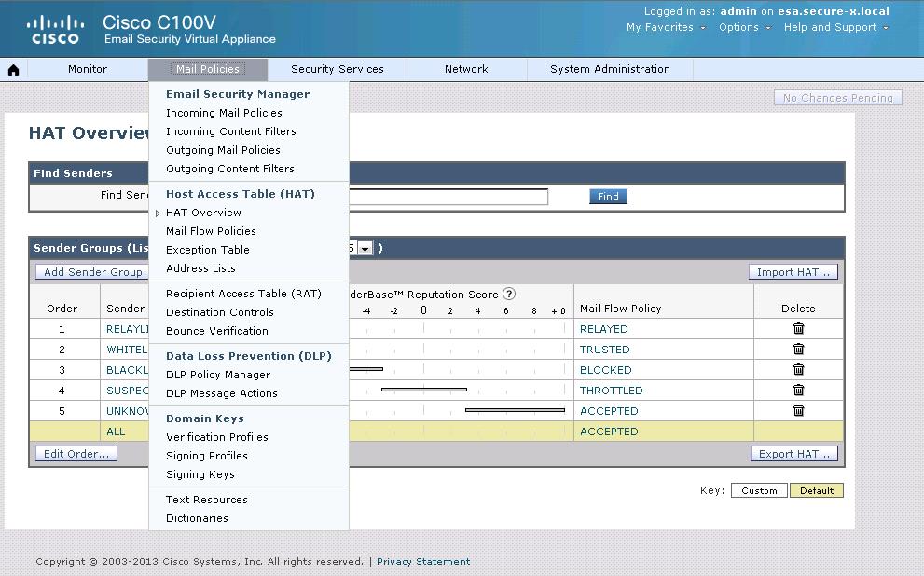Click the No Changes Pending button
This screenshot has height=576, width=924.
pyautogui.click(x=838, y=98)
